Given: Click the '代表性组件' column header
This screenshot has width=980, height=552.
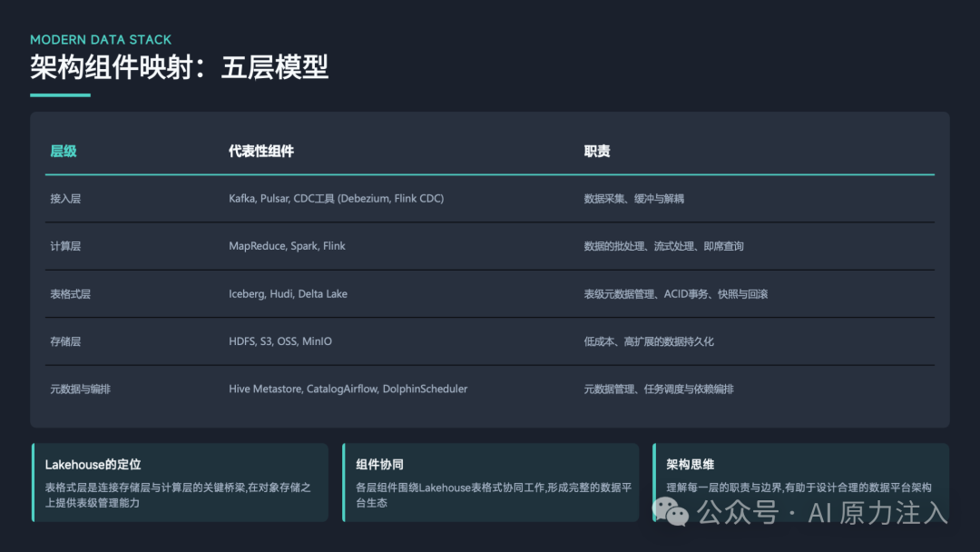Looking at the screenshot, I should point(260,152).
